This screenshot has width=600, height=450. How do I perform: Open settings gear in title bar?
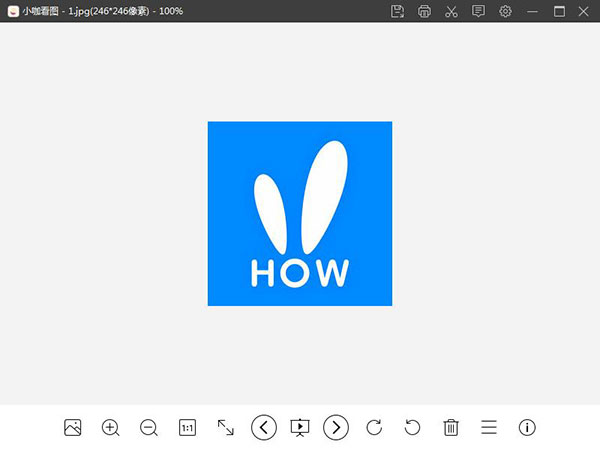point(505,11)
